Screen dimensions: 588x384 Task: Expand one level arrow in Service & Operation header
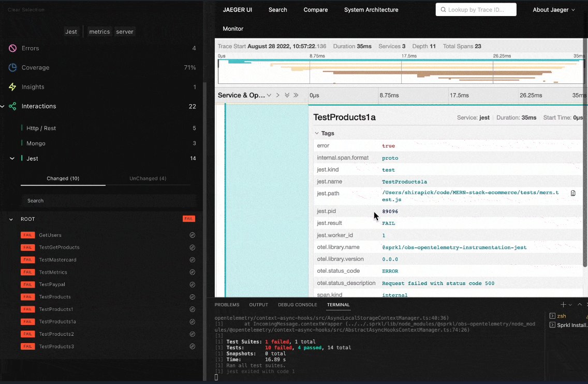point(278,95)
